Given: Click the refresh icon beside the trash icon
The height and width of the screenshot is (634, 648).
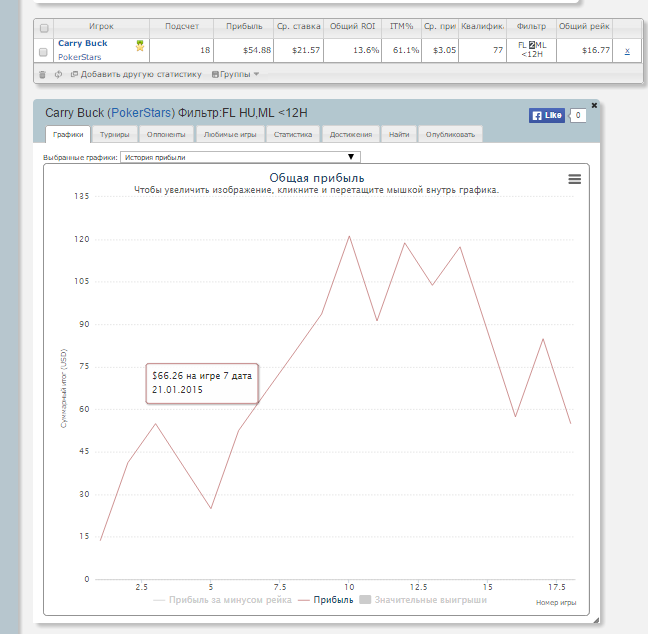Looking at the screenshot, I should 58,74.
